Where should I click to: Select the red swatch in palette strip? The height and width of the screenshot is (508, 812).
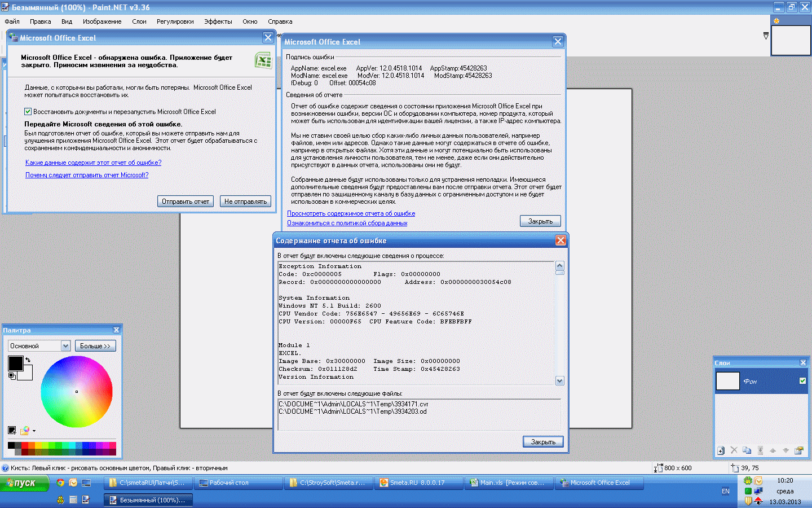point(25,445)
